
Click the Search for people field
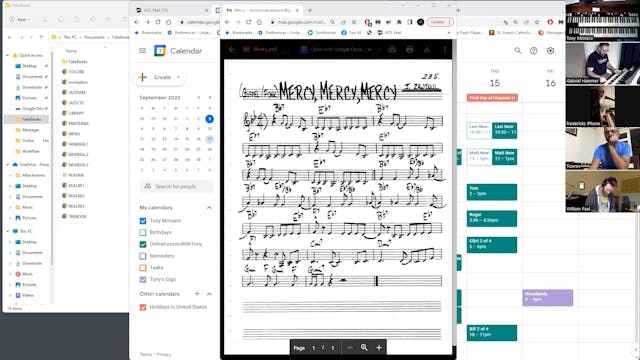point(176,186)
